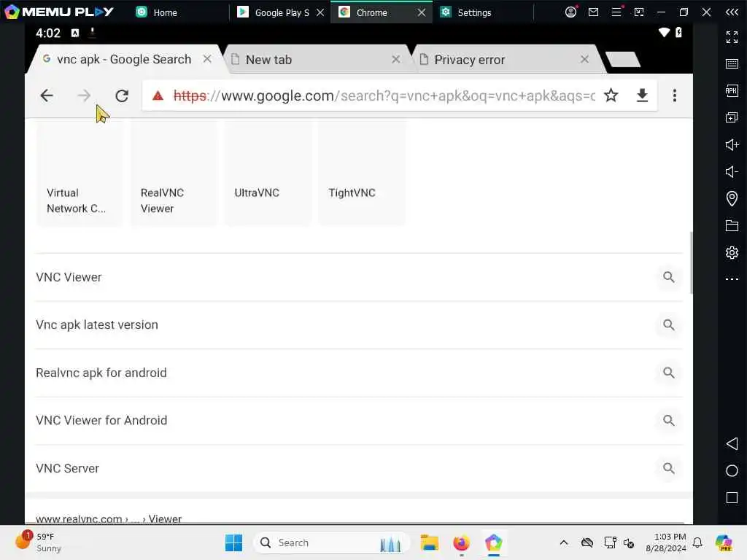Click the Android back triangle button
The image size is (747, 560).
732,444
